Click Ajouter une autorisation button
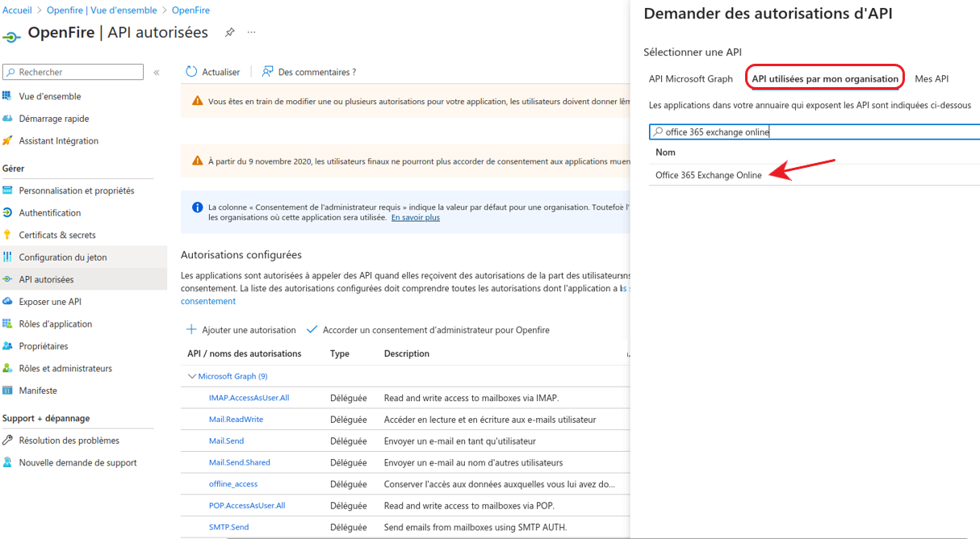The height and width of the screenshot is (539, 980). point(241,330)
